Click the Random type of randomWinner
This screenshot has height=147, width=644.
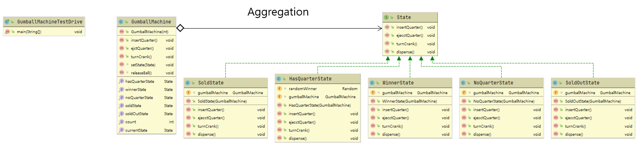[x=350, y=89]
